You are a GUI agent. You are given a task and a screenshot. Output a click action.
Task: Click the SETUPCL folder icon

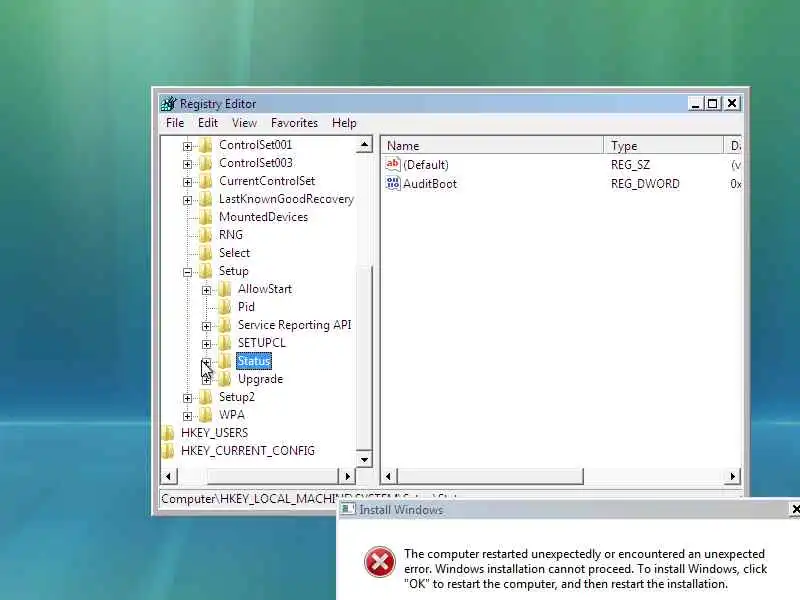click(x=224, y=343)
